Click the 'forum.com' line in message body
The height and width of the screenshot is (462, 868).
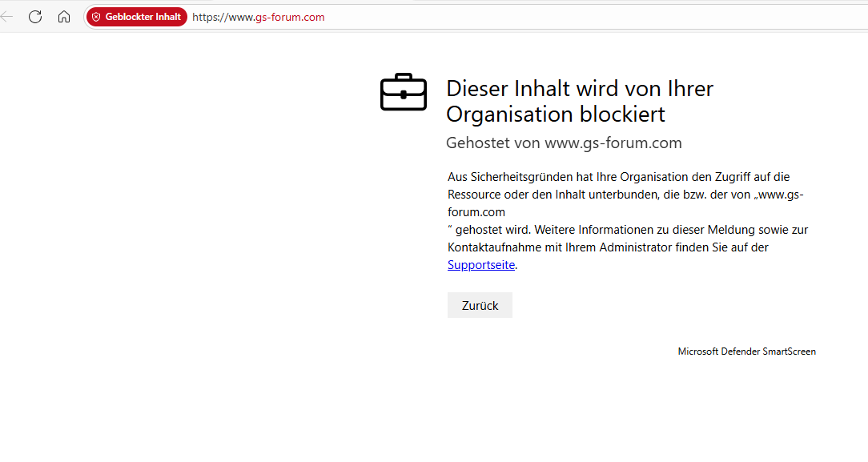476,212
